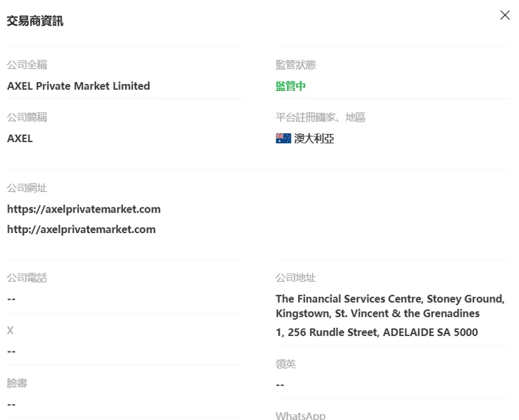Screen dimensions: 519x420
Task: Click the 平台註冊國家、地區 label
Action: (x=321, y=117)
